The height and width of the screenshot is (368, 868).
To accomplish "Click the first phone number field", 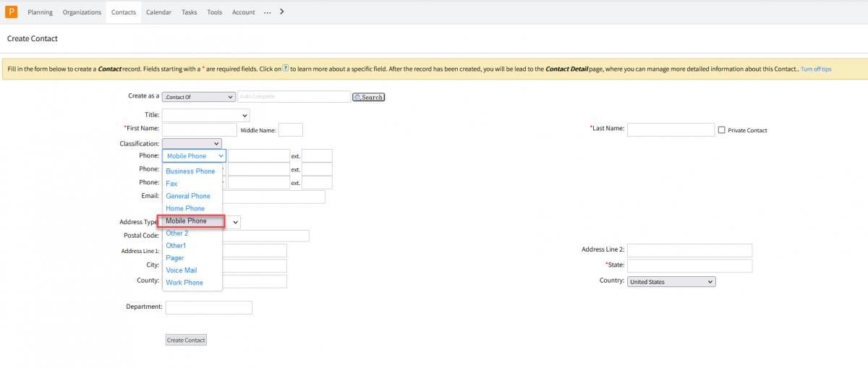I will [259, 155].
